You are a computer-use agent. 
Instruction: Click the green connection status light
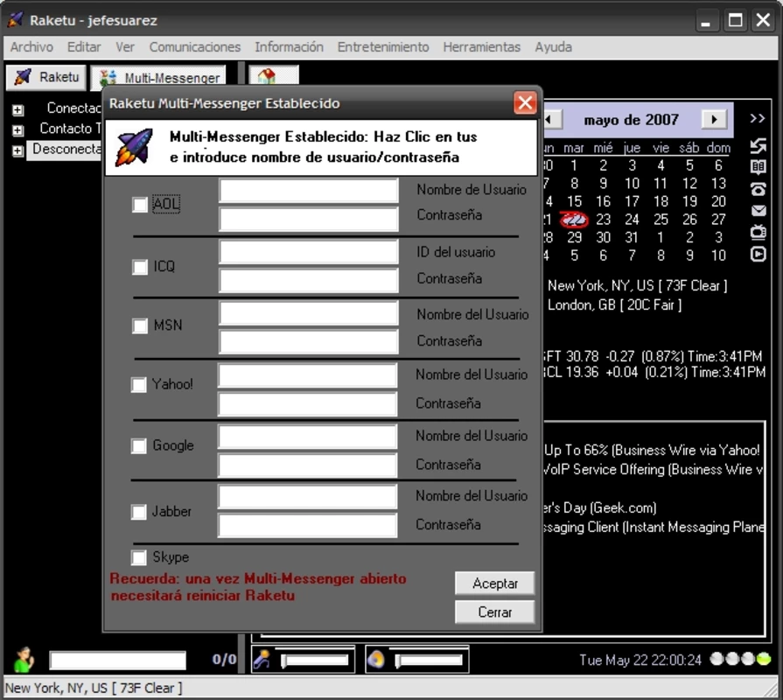coord(763,659)
